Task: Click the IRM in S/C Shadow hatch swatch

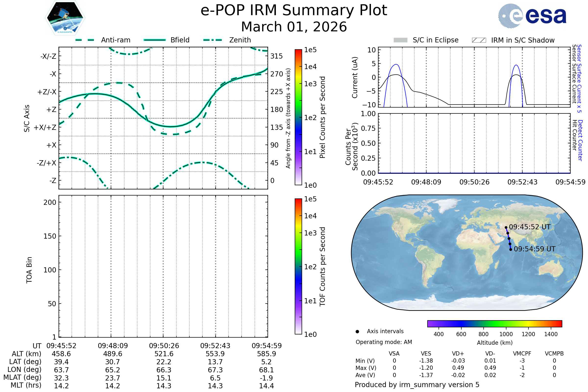Action: [x=479, y=40]
